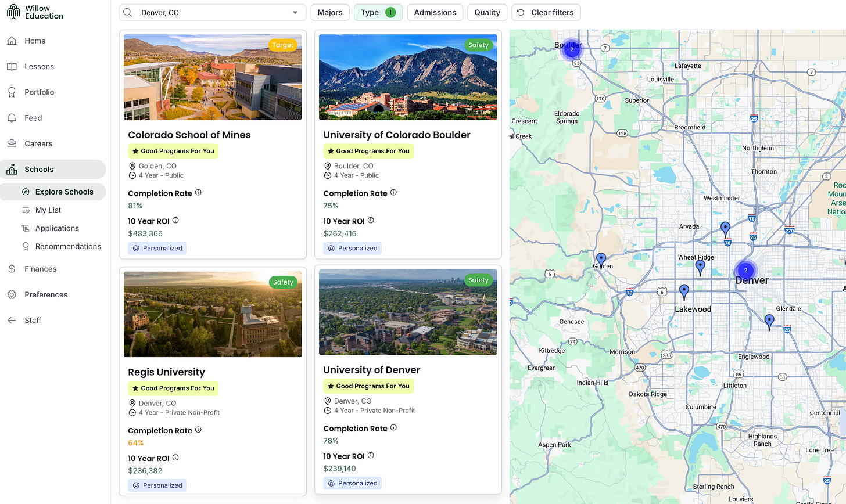Image resolution: width=846 pixels, height=504 pixels.
Task: Click the search magnifier icon
Action: point(128,12)
